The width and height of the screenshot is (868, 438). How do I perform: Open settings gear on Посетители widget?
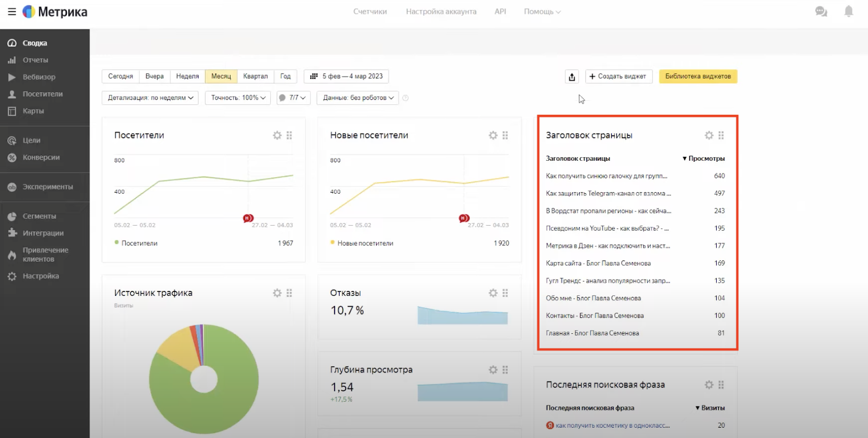tap(277, 135)
